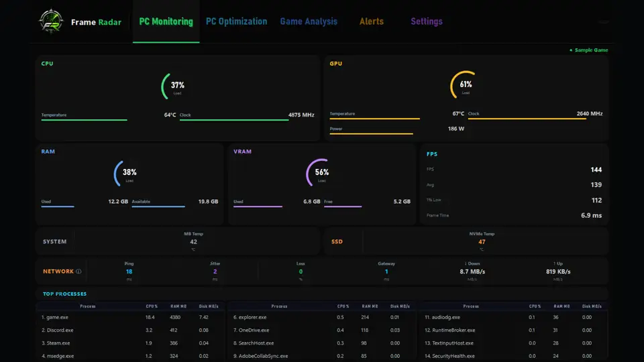Click the GPU temperature bar
The width and height of the screenshot is (644, 362).
click(374, 119)
